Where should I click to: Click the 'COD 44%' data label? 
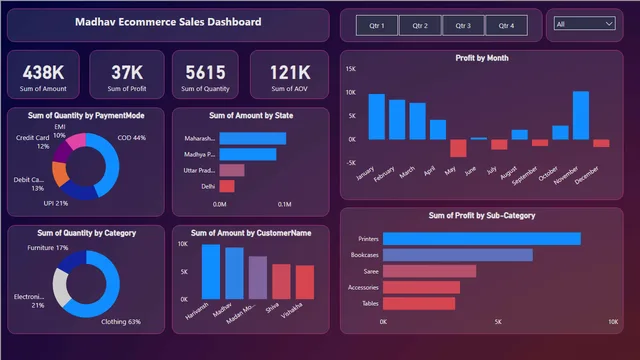(x=131, y=138)
